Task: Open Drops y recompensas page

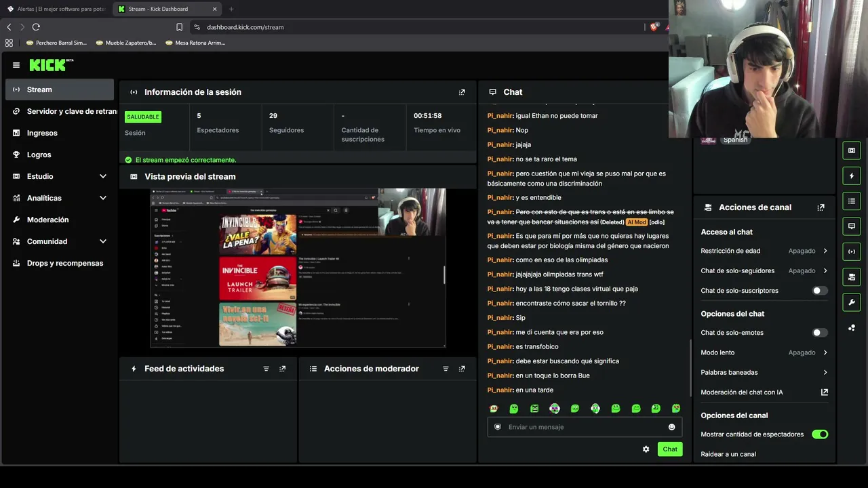Action: 60,263
